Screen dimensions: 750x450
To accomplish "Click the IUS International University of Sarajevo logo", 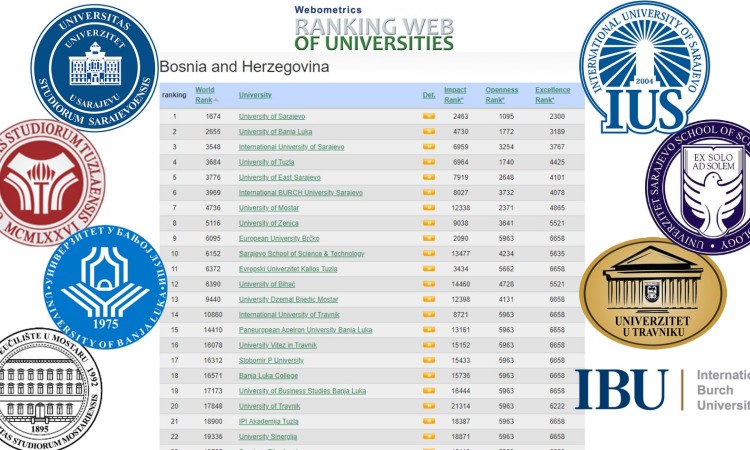I will [644, 67].
